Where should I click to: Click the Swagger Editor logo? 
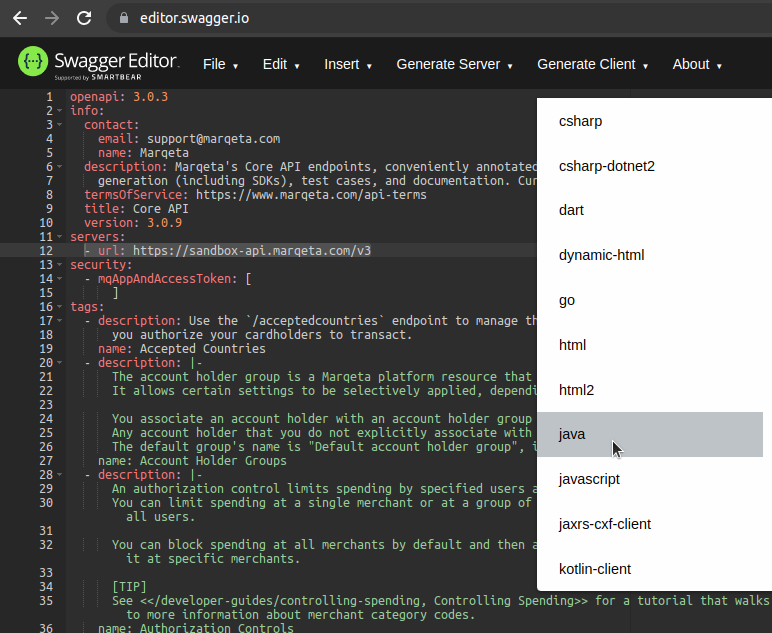pos(98,63)
